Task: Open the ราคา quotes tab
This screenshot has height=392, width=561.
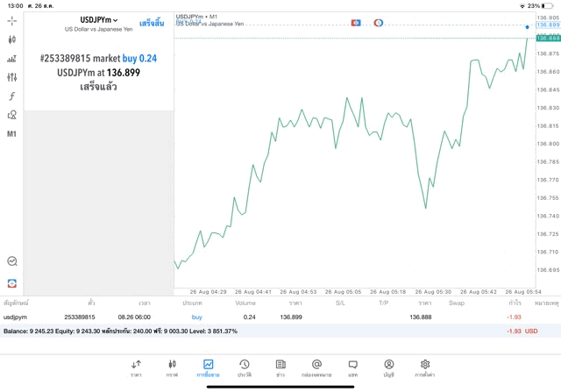Action: [136, 368]
